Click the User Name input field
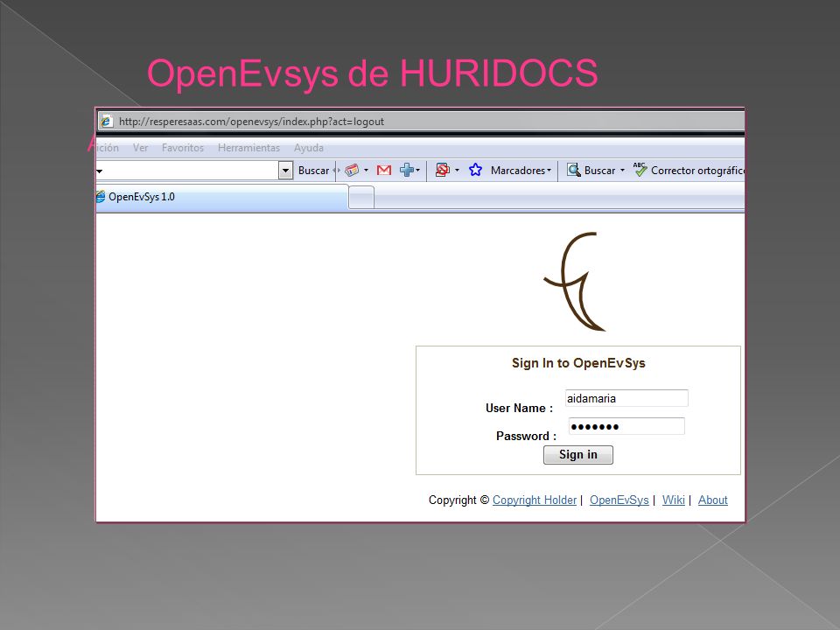 tap(626, 398)
